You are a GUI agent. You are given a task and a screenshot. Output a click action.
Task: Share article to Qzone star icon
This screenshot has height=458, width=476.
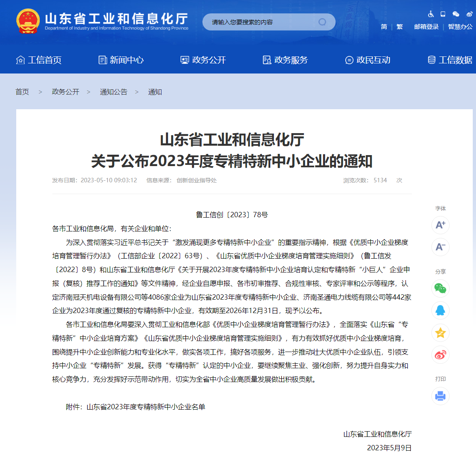tap(440, 333)
